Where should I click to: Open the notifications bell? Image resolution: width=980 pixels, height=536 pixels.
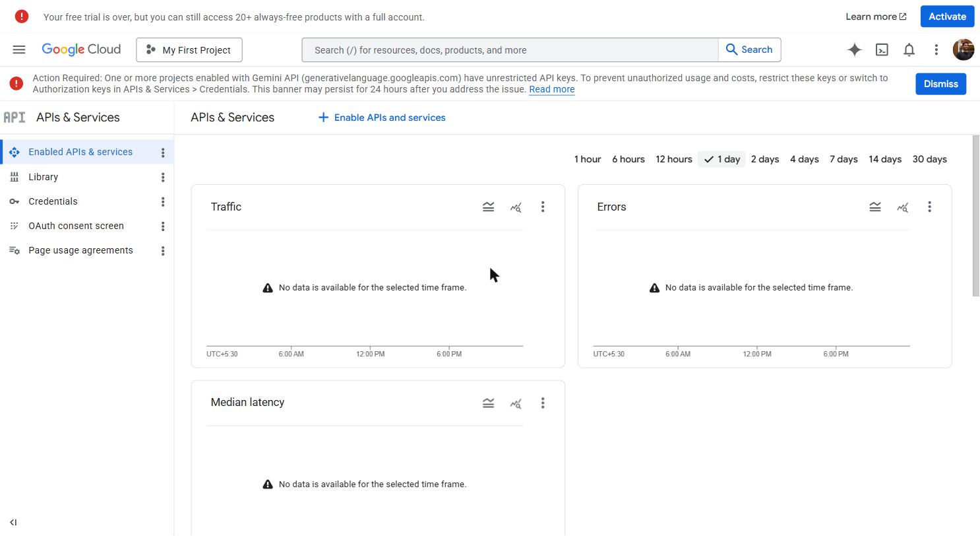909,50
